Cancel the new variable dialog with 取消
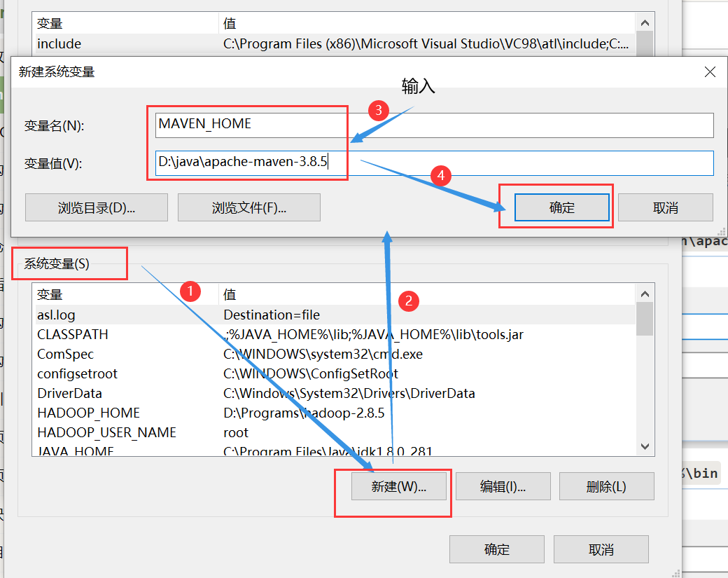Viewport: 728px width, 578px height. coord(665,207)
